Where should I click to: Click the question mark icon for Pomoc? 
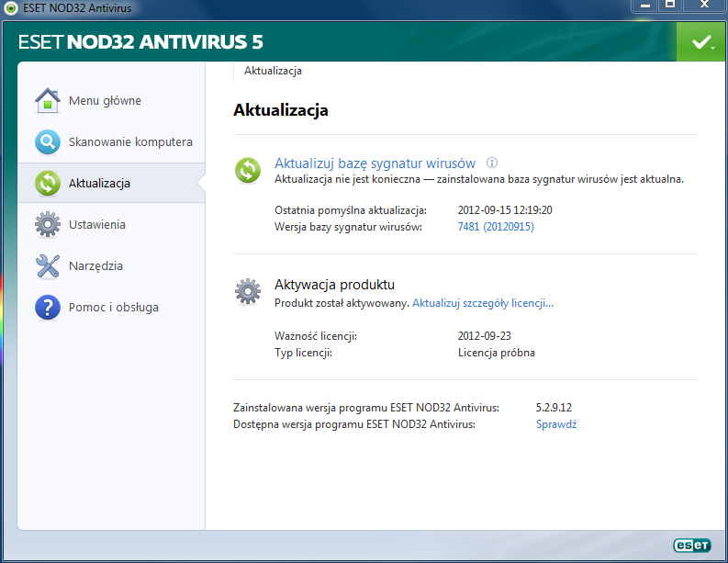click(48, 307)
